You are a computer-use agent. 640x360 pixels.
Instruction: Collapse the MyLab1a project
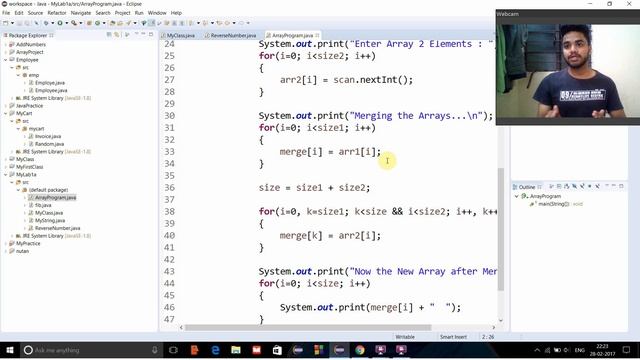click(6, 174)
